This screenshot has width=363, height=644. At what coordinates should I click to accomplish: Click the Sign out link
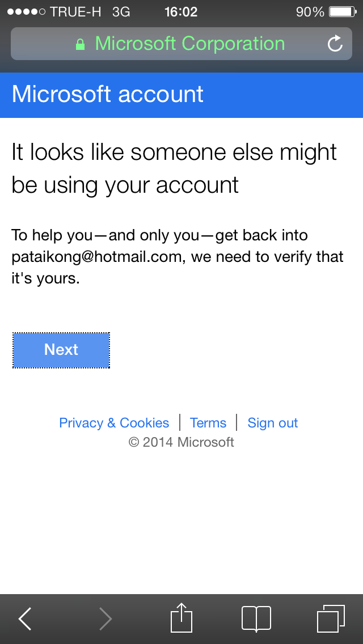[273, 423]
